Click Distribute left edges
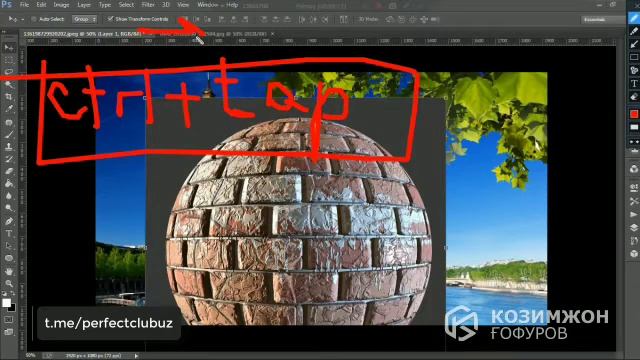The image size is (640, 360). 302,19
